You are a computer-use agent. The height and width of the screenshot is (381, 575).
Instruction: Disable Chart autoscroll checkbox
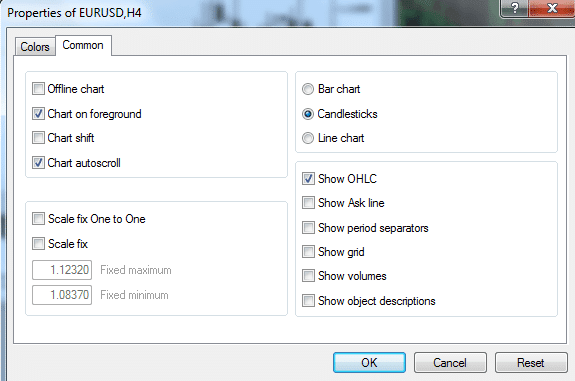38,162
